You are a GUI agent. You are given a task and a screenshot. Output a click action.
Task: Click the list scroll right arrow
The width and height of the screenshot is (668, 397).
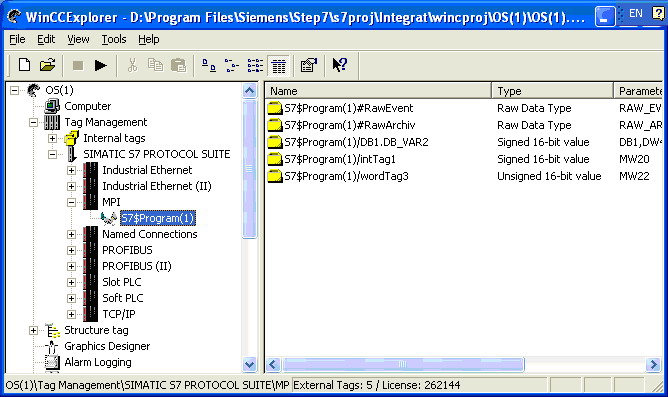click(653, 365)
